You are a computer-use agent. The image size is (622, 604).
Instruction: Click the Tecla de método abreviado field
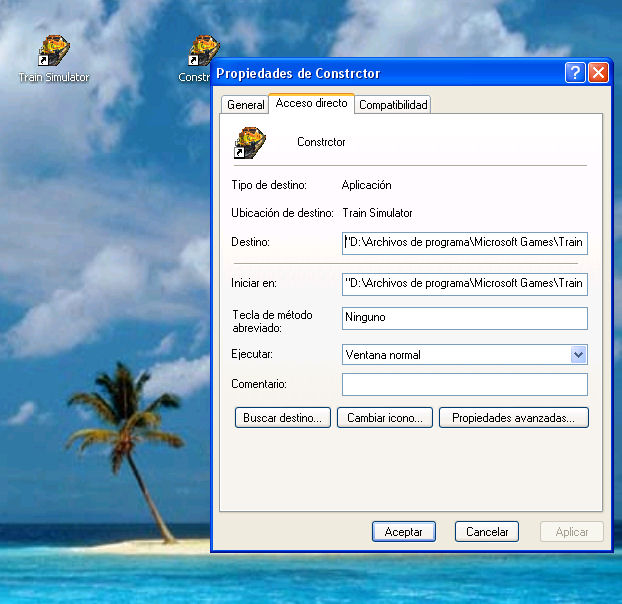click(x=464, y=318)
